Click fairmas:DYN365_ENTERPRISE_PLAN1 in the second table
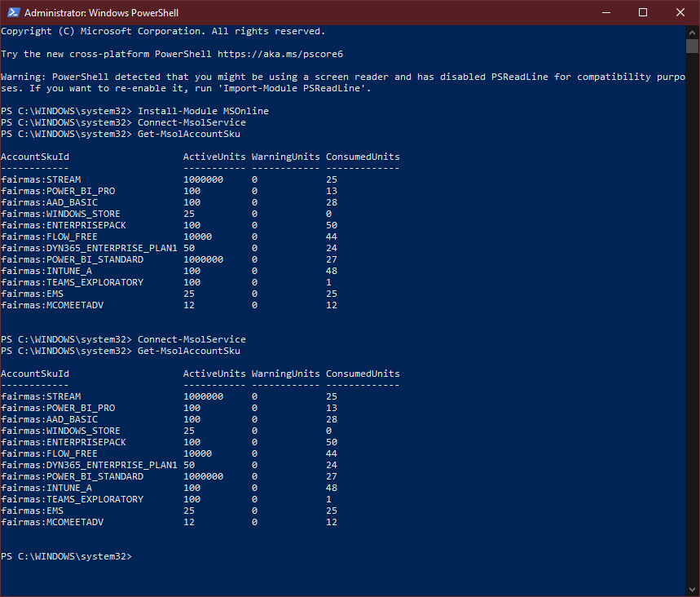The height and width of the screenshot is (597, 700). click(x=90, y=465)
